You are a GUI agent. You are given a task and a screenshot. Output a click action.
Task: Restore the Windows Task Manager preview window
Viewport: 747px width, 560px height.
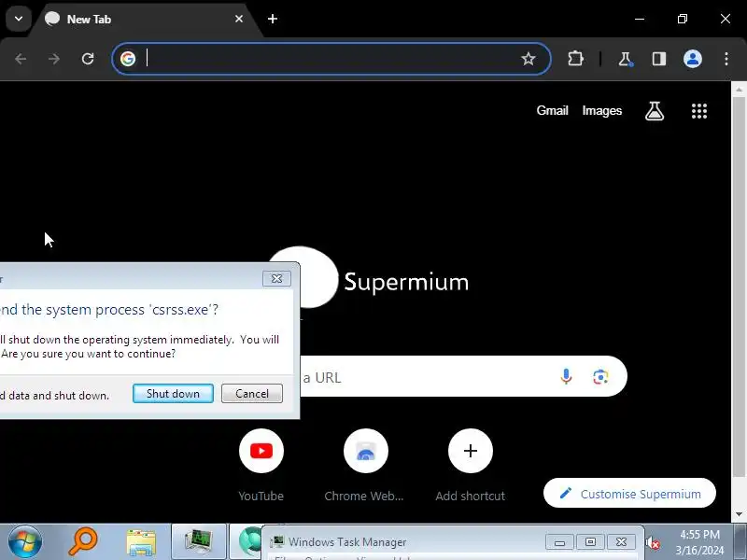coord(590,542)
